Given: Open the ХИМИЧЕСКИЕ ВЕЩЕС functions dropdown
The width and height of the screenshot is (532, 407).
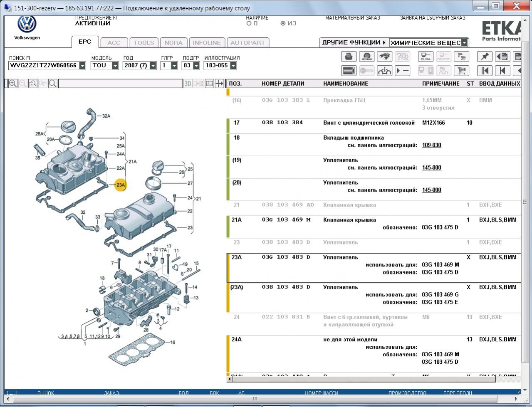Looking at the screenshot, I should [465, 42].
